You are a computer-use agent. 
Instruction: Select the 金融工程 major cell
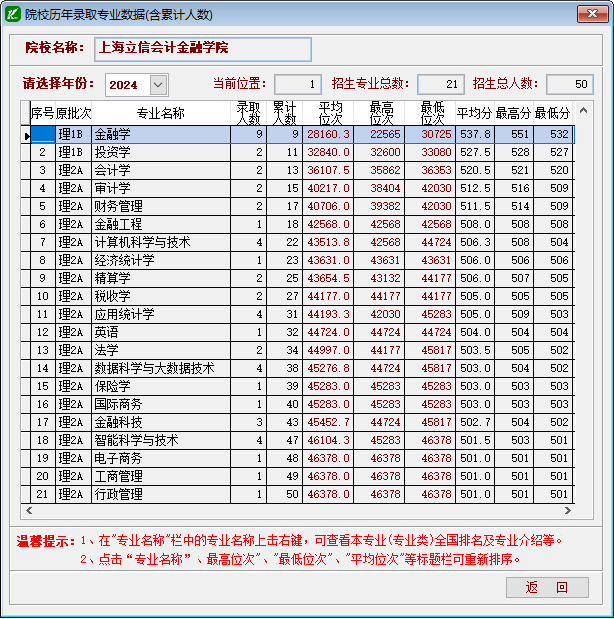tap(161, 225)
